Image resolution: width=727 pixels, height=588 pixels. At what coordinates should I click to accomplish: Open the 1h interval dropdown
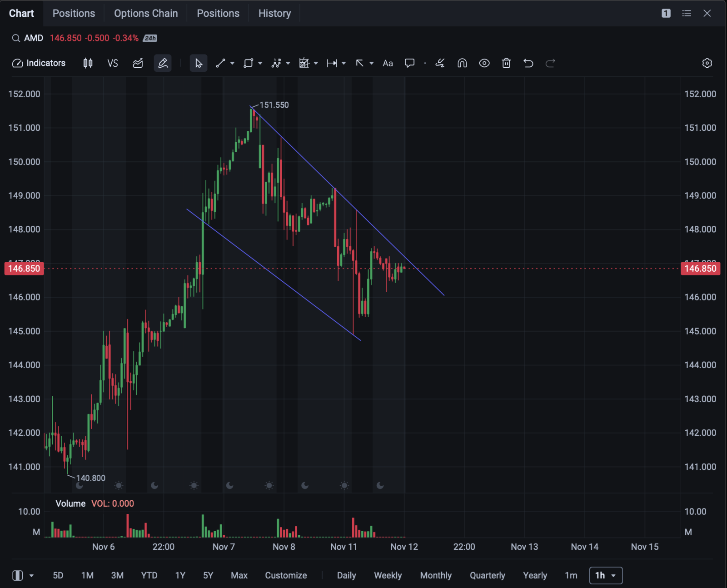(x=606, y=576)
